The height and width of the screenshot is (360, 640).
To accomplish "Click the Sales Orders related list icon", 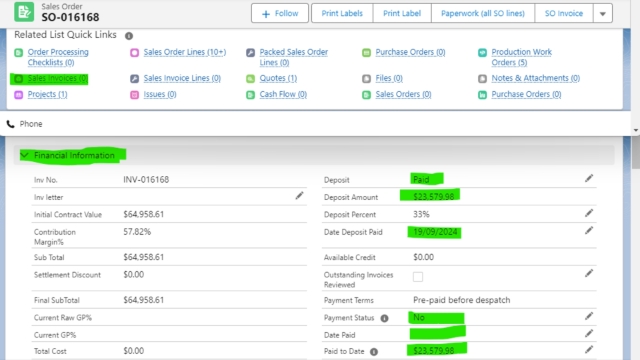I will 367,95.
